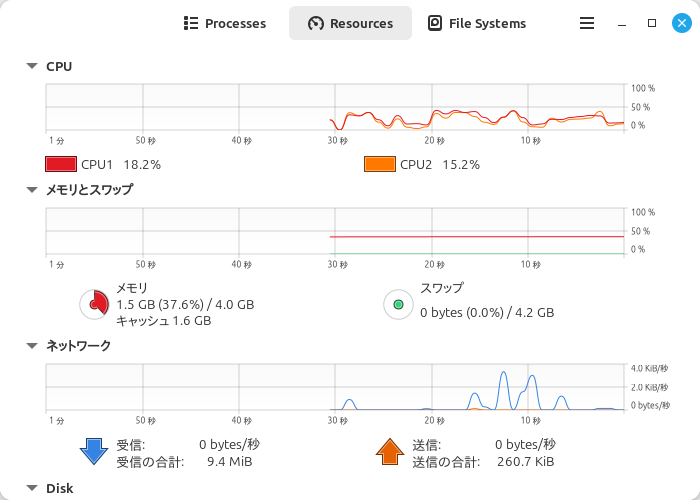
Task: Click the File Systems disk icon
Action: [x=435, y=23]
